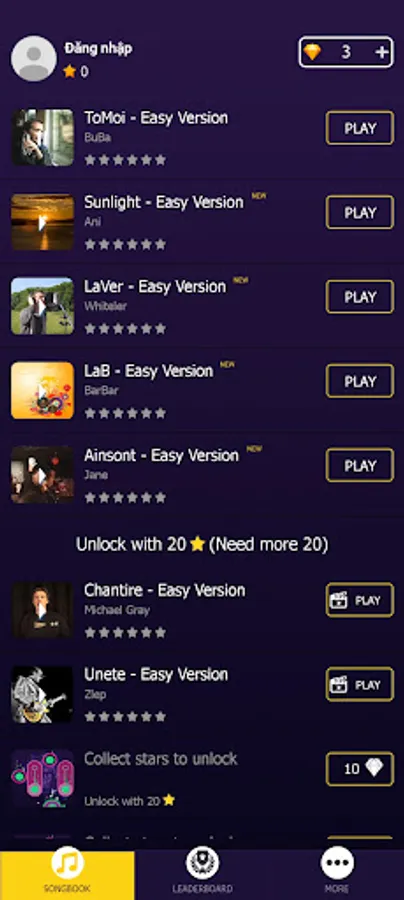Play Ainsont - Easy Version by Jane
Viewport: 404px width, 900px height.
[360, 465]
